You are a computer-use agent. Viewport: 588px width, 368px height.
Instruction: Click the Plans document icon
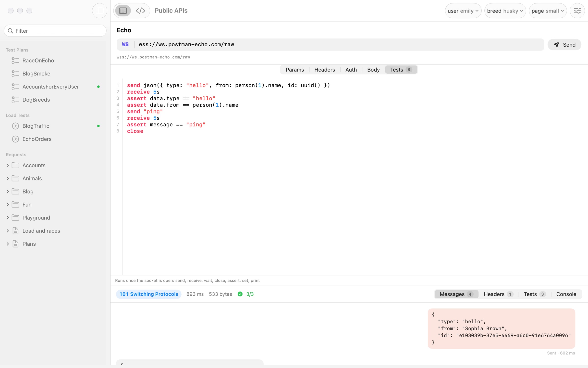pos(15,244)
